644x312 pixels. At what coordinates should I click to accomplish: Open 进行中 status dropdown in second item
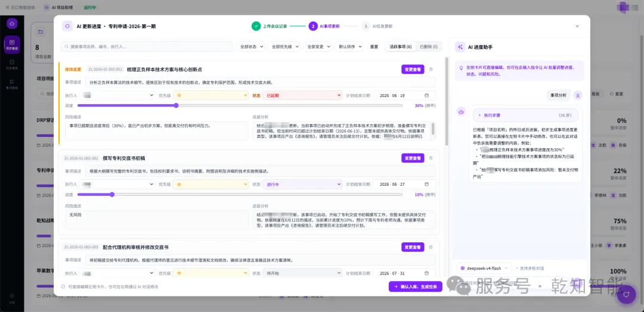(302, 185)
